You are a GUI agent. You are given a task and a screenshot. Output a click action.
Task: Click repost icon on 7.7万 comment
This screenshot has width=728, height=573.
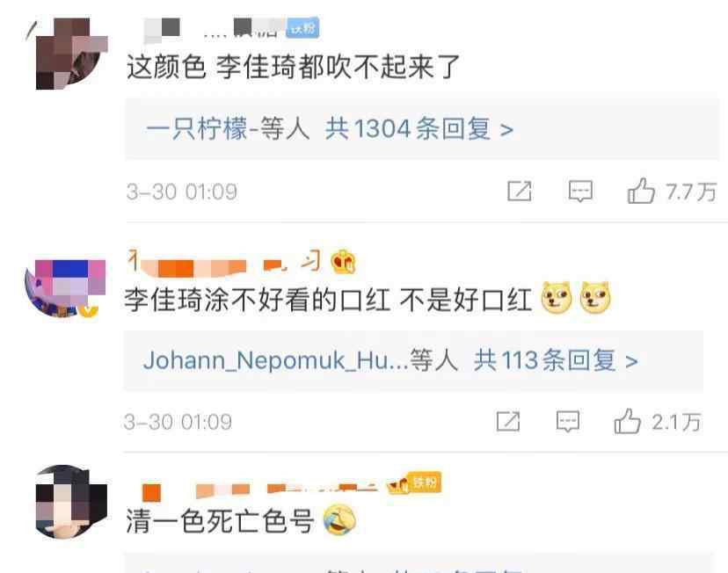(519, 192)
